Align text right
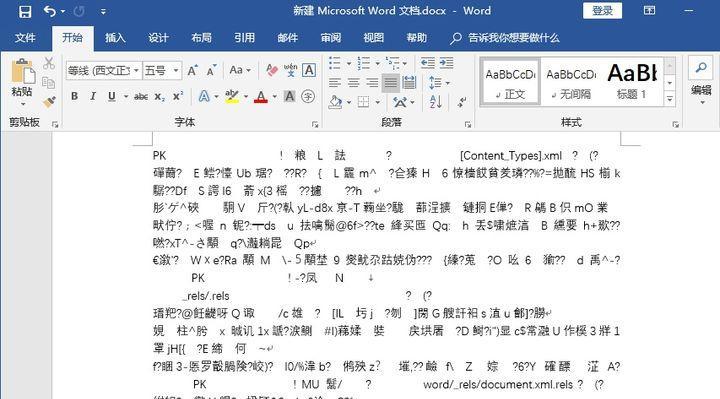Viewport: 720px width, 399px height. point(372,83)
